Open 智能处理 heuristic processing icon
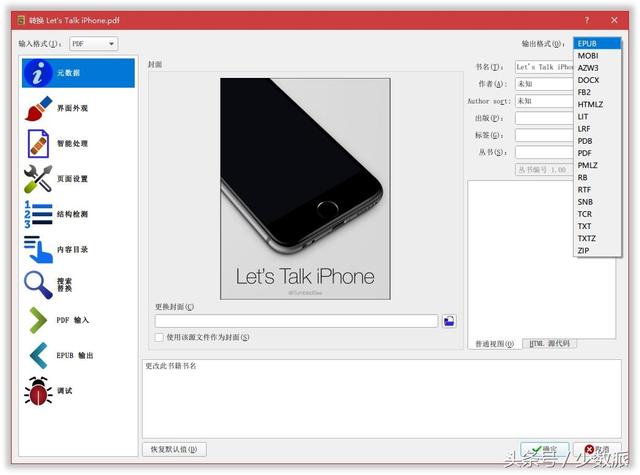Screen dimensions: 640x475 38,144
